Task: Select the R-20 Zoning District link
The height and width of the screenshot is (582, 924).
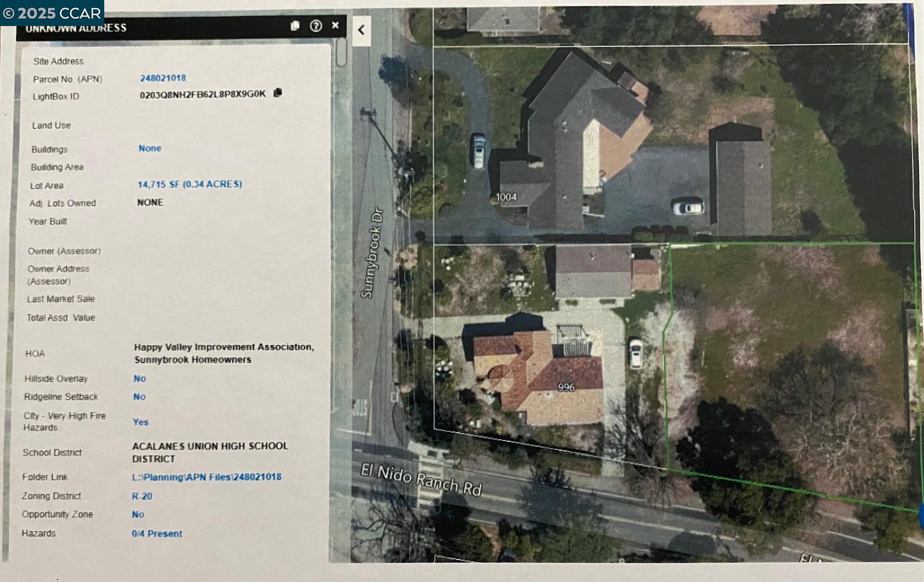Action: 142,496
